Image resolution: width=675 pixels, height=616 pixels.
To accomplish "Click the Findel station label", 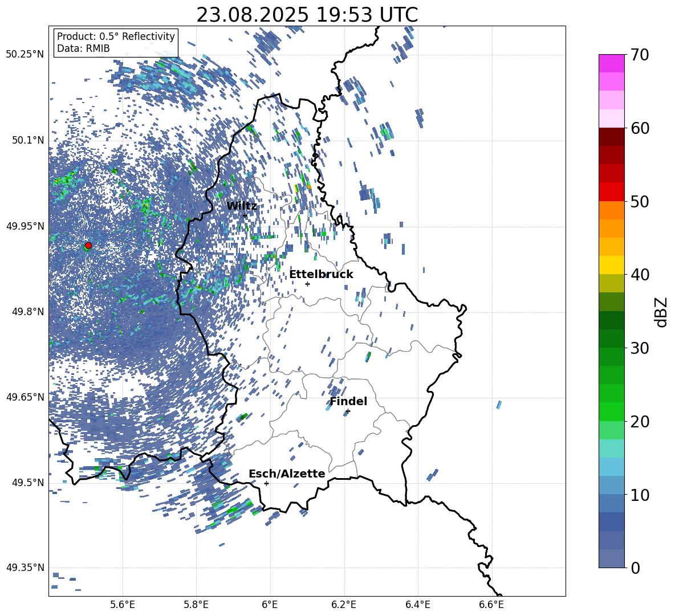I will pos(348,401).
